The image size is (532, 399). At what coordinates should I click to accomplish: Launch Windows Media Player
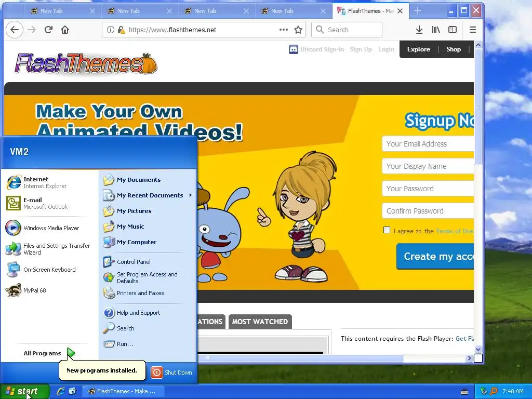tap(49, 228)
